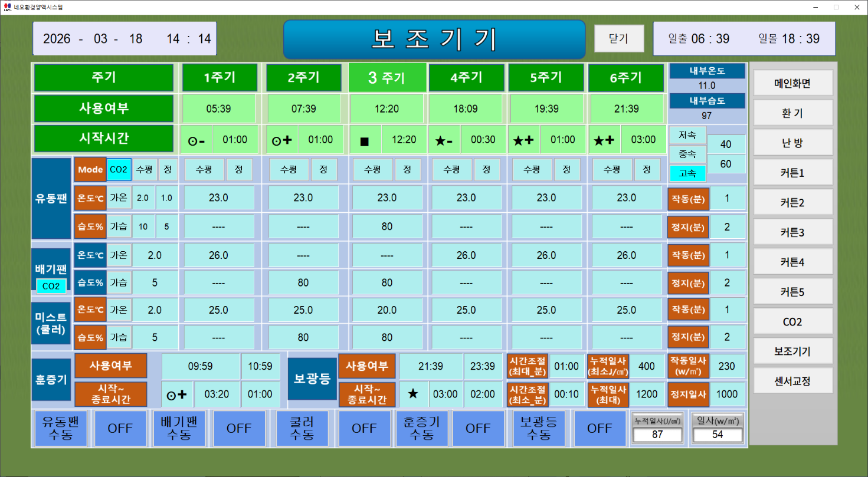The image size is (868, 477).
Task: Click the black square symbol in 3주기 start time
Action: click(365, 140)
